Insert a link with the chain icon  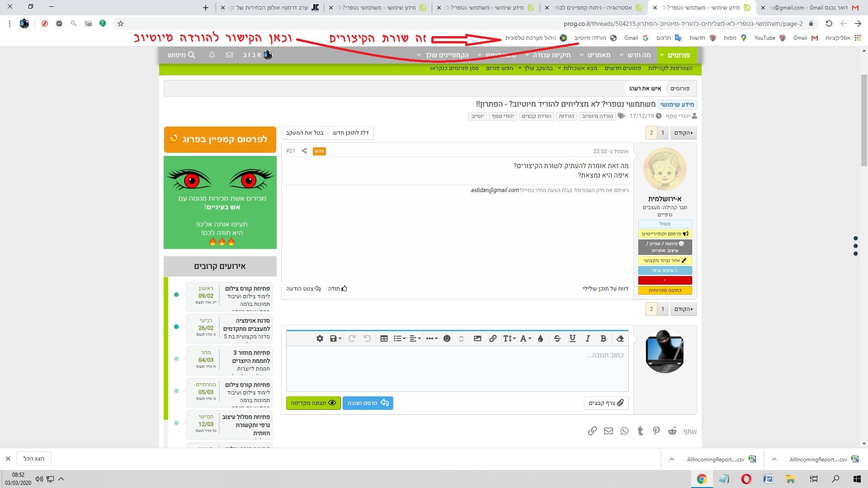(x=493, y=338)
